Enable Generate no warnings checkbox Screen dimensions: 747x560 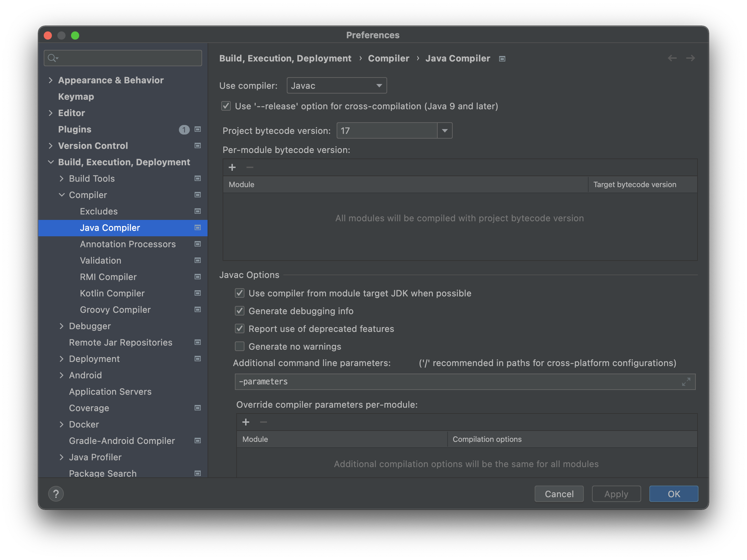point(240,346)
